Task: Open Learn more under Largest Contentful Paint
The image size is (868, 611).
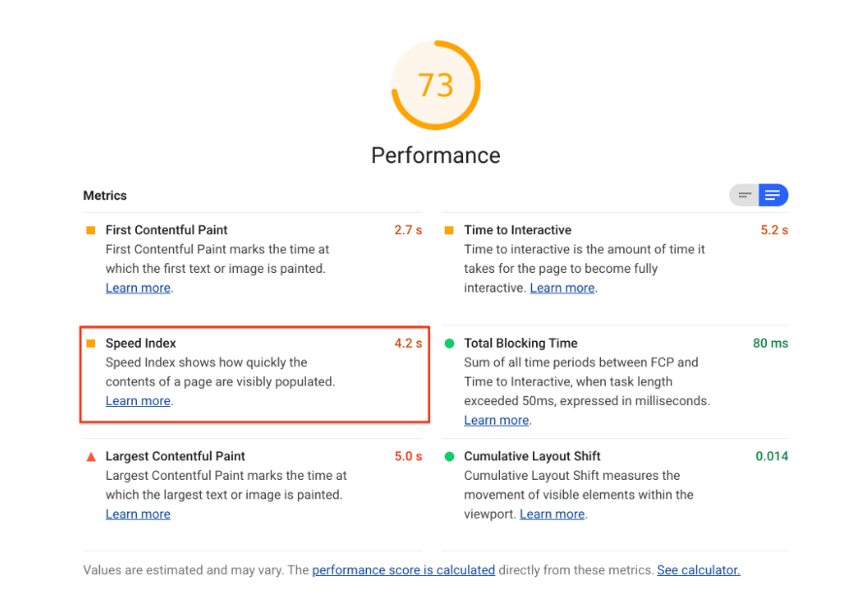Action: coord(138,514)
